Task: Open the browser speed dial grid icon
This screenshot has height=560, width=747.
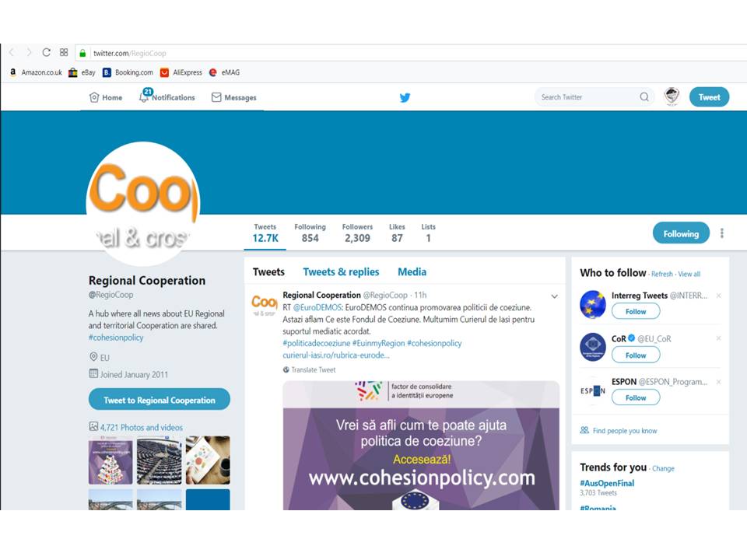Action: point(64,52)
